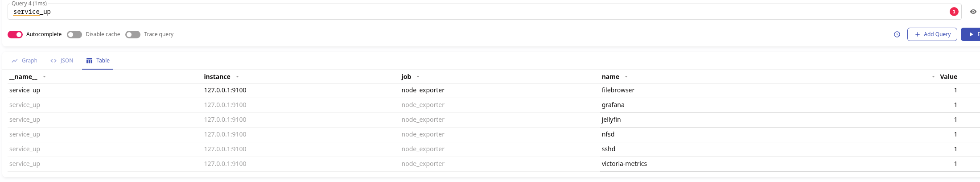Click the line chart icon for Graph
The image size is (980, 182).
(x=15, y=61)
